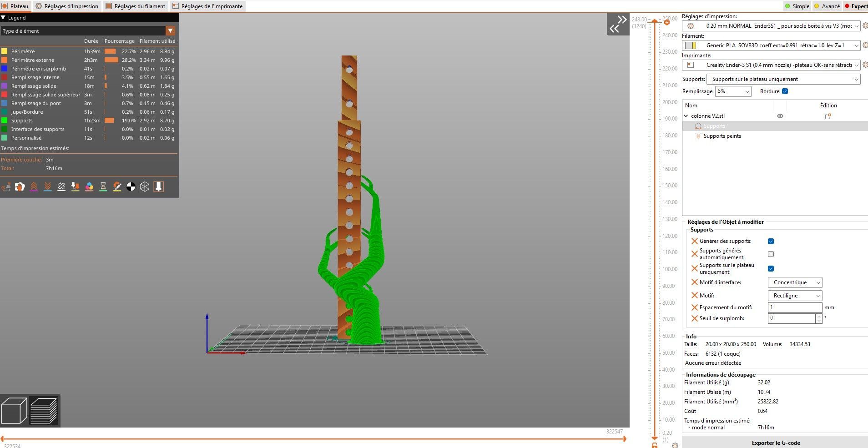
Task: Open Type d'élément legend dropdown
Action: pos(88,31)
